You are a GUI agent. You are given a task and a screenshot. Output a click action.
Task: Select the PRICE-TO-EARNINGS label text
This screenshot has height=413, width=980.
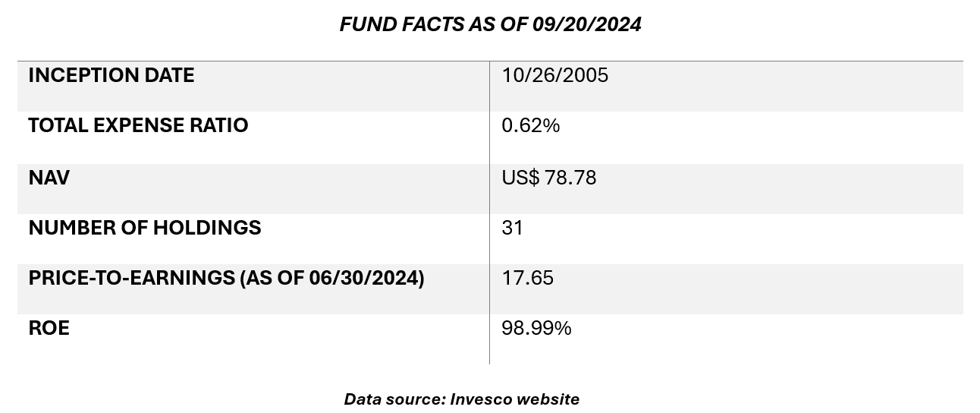point(130,279)
